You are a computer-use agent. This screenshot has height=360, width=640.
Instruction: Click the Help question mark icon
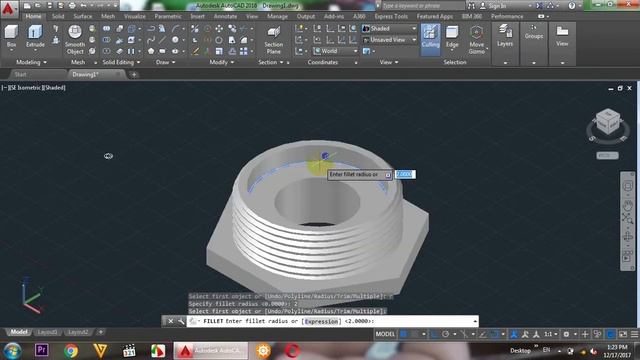click(572, 6)
